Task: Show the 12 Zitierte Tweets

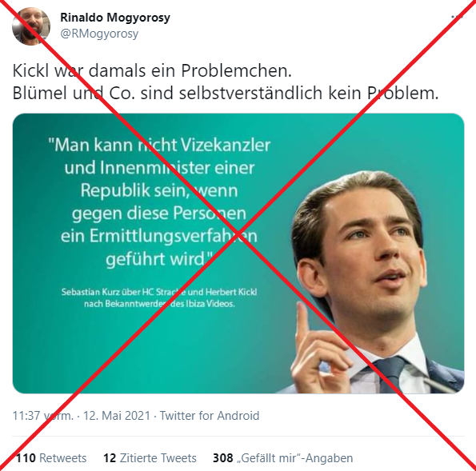Action: click(x=150, y=458)
